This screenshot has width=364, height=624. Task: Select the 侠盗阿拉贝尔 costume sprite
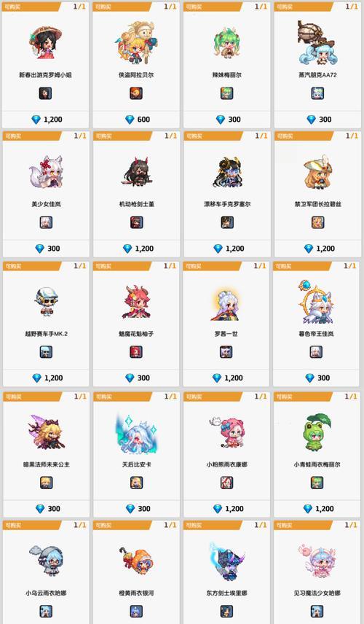(x=138, y=42)
